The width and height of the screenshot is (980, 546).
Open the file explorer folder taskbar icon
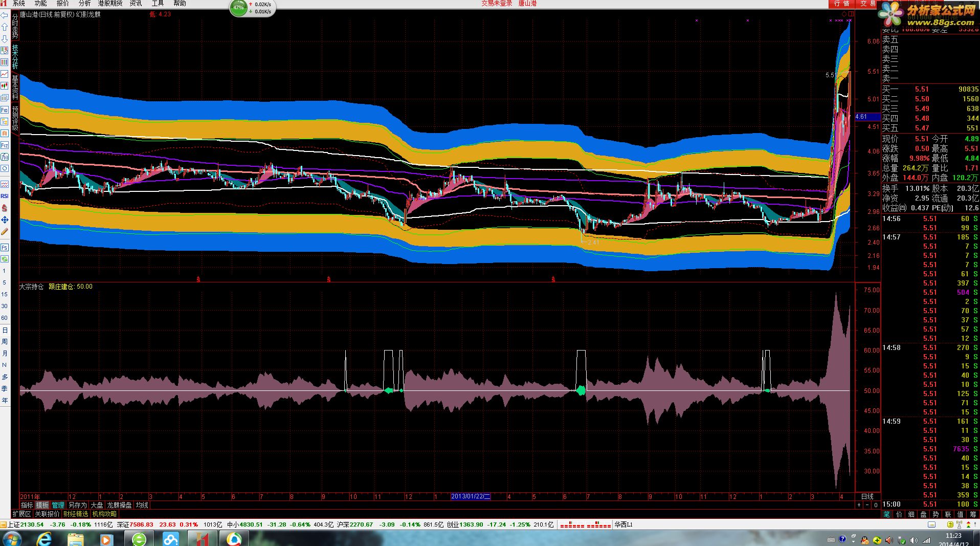[76, 539]
